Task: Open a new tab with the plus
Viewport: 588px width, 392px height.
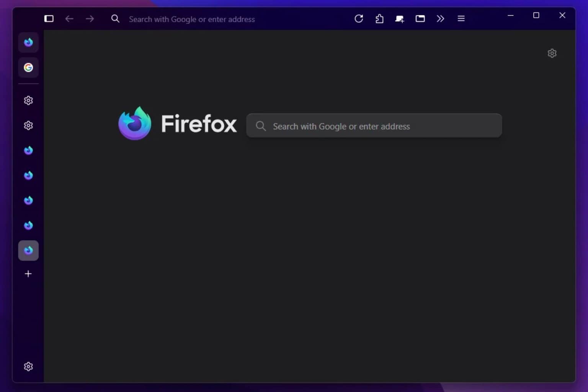Action: (28, 274)
